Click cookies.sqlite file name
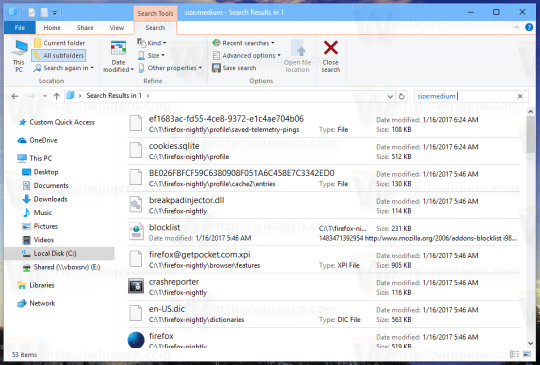540x365 pixels. coord(174,146)
